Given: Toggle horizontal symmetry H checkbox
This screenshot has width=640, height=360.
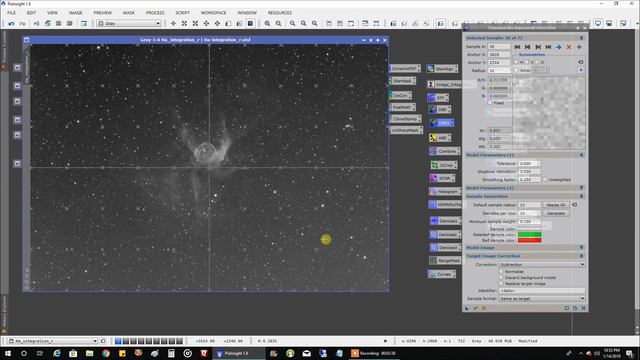Looking at the screenshot, I should coord(516,62).
